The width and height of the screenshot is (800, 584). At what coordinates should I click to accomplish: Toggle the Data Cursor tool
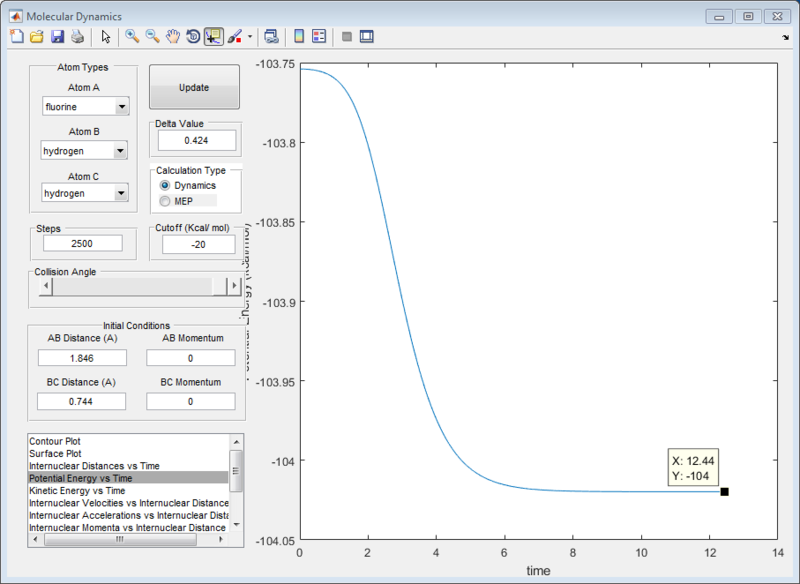click(x=213, y=37)
